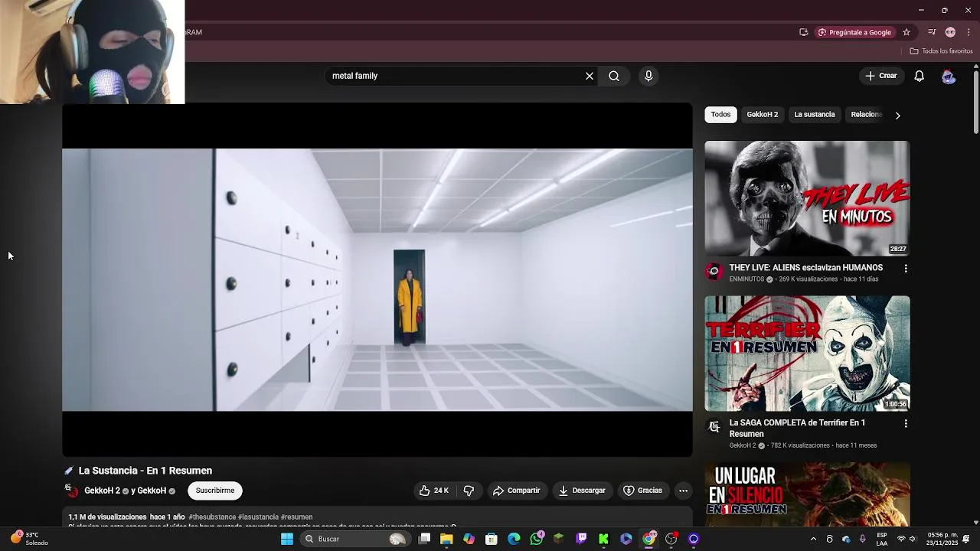Open the YouTube account avatar menu
This screenshot has height=551, width=980.
click(x=949, y=77)
